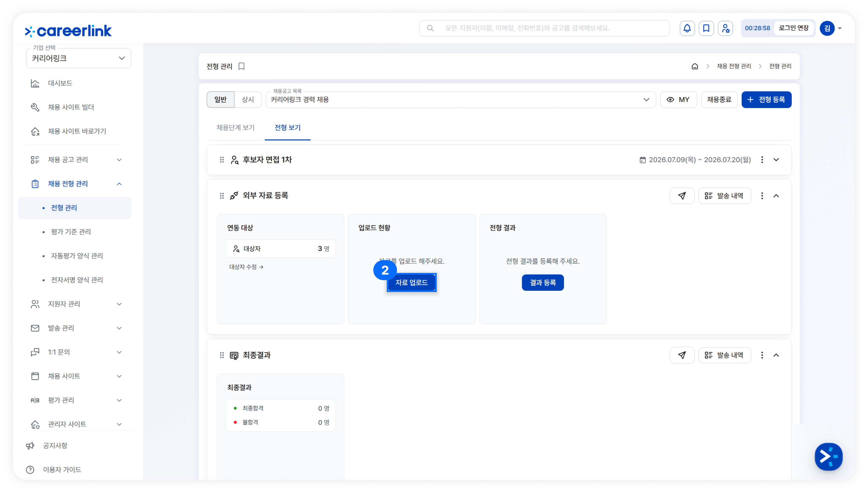The image size is (868, 493).
Task: Click calendar icon beside interview date range
Action: tap(642, 160)
